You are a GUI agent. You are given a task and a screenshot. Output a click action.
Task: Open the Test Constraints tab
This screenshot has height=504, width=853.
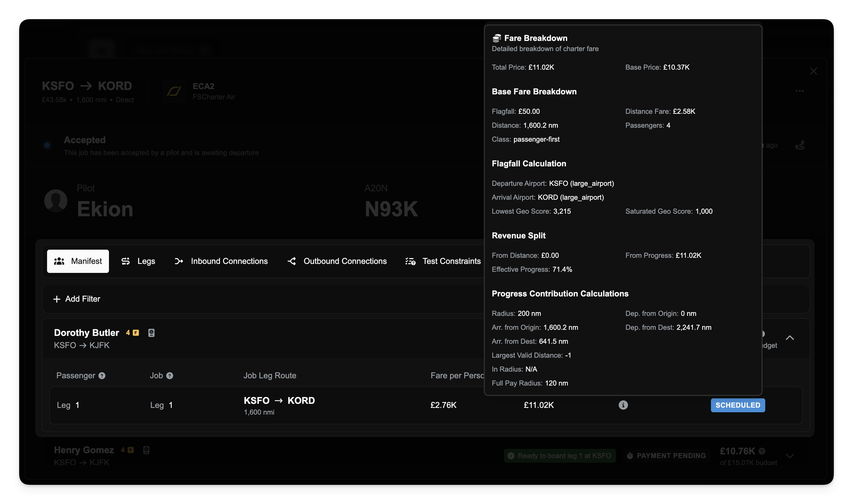tap(443, 261)
